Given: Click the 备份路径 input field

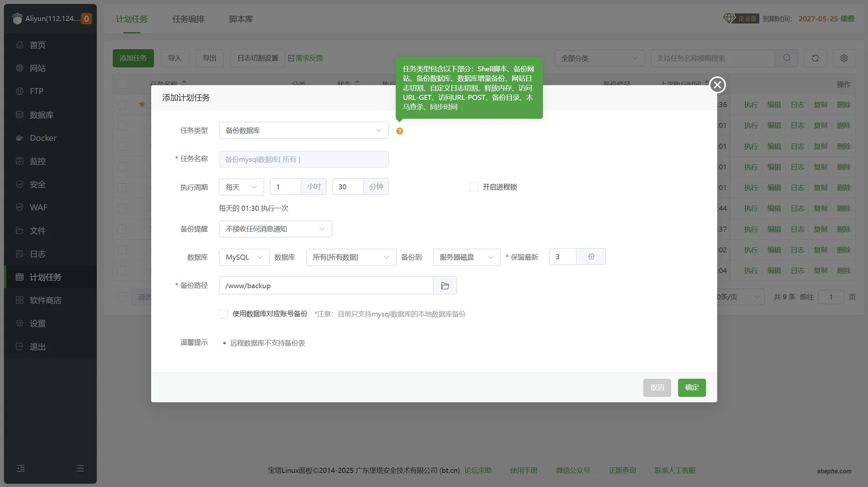Looking at the screenshot, I should tap(325, 286).
